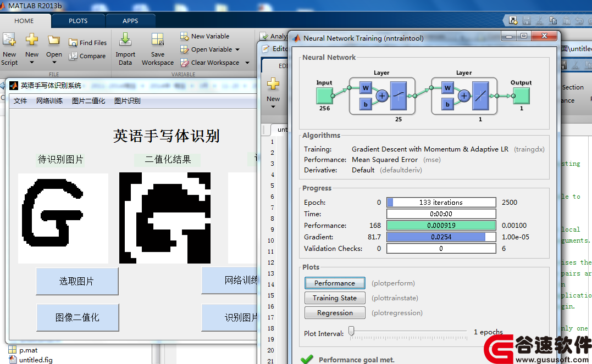Click the first layer's W weight block
592x364 pixels.
[x=366, y=88]
